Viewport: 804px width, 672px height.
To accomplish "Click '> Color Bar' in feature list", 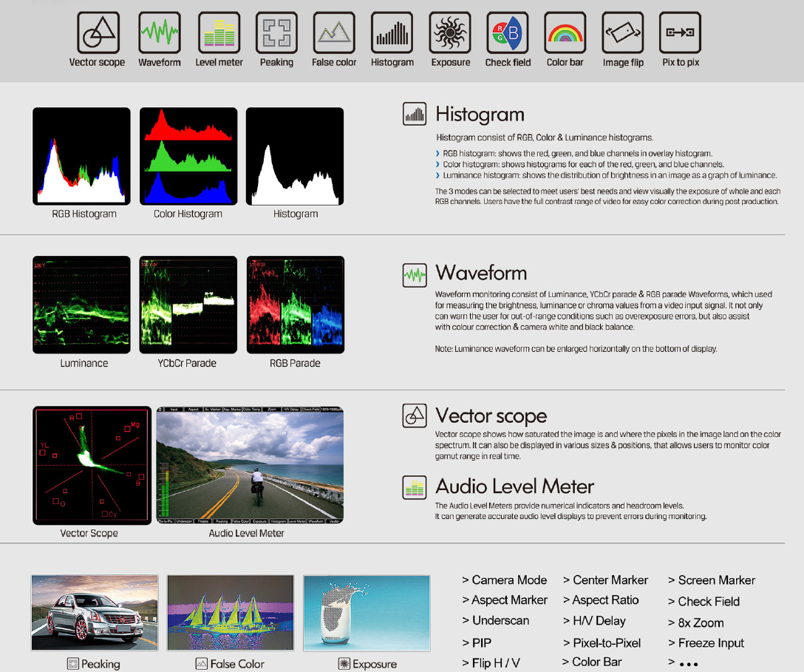I will pyautogui.click(x=592, y=662).
